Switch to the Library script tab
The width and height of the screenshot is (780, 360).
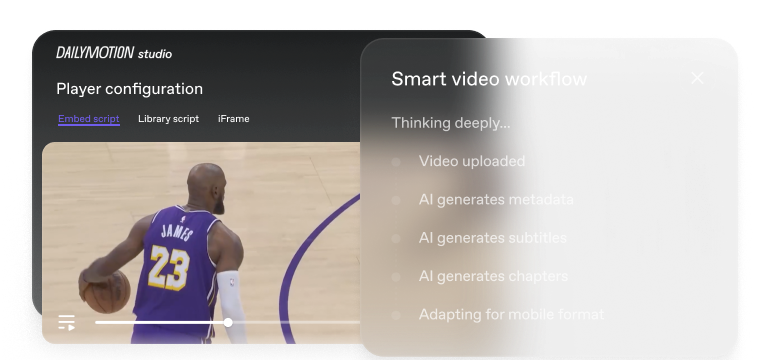click(169, 119)
